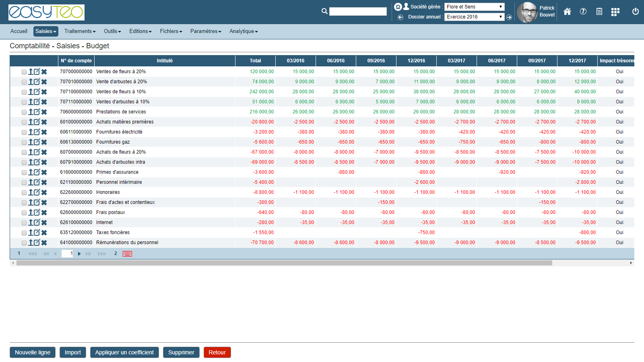Open the home icon in the top-right toolbar
644x362 pixels.
567,12
